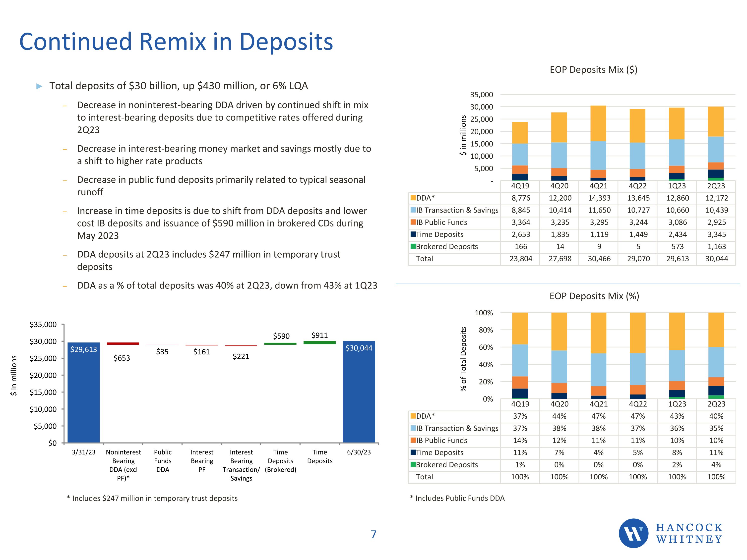The width and height of the screenshot is (747, 560).
Task: Click the 2Q23 total value 30,044 cell
Action: [716, 259]
